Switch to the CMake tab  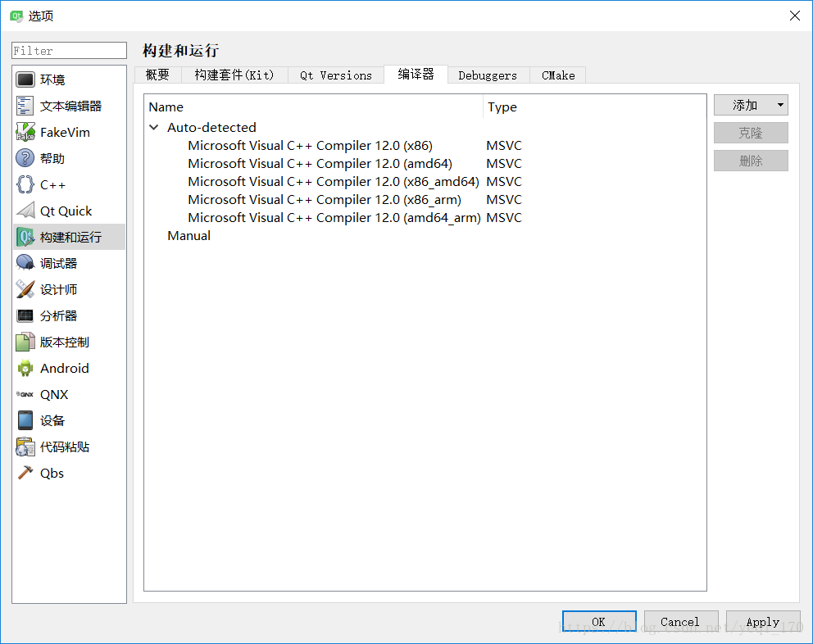point(558,75)
